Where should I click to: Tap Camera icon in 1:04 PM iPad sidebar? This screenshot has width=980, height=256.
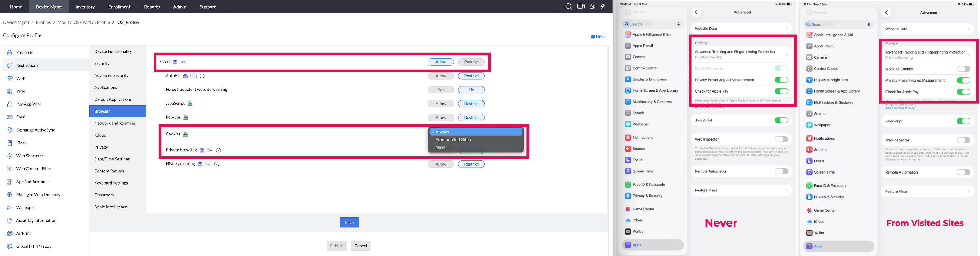[628, 57]
